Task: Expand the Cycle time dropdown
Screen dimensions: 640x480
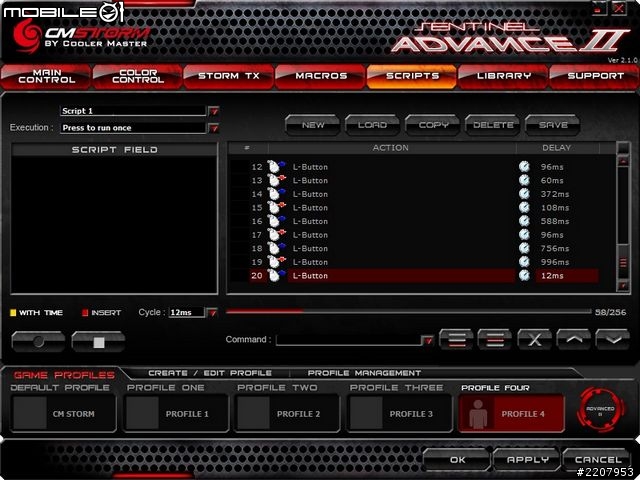Action: tap(212, 313)
